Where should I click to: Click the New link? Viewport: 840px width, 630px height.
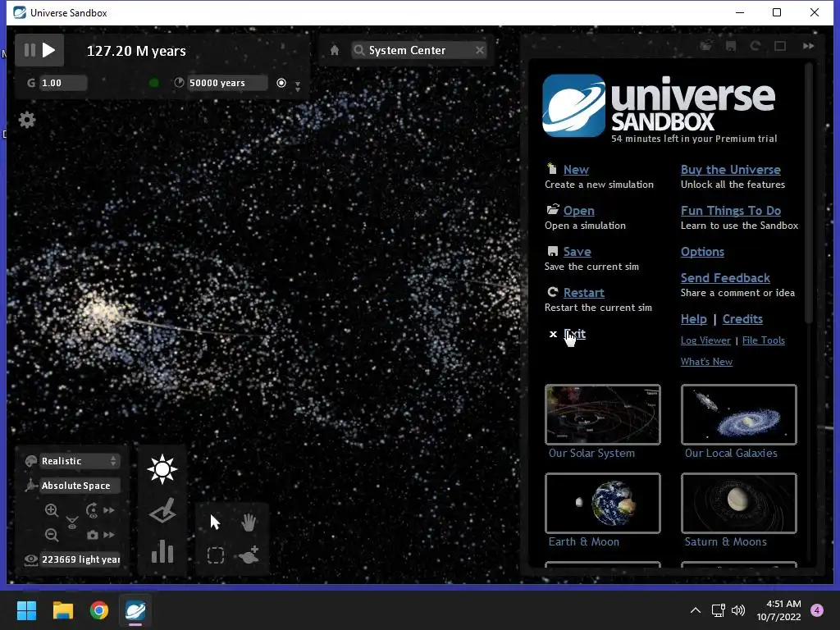[576, 169]
